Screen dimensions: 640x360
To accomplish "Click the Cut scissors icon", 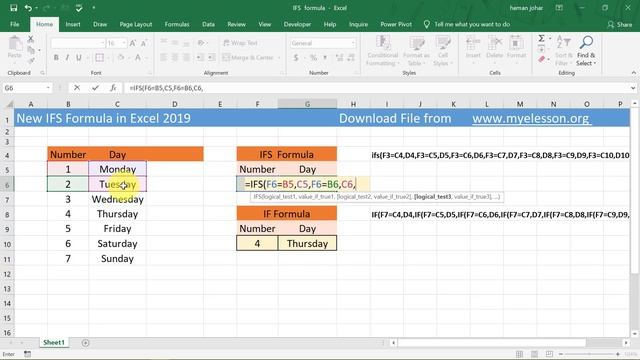I will (31, 40).
